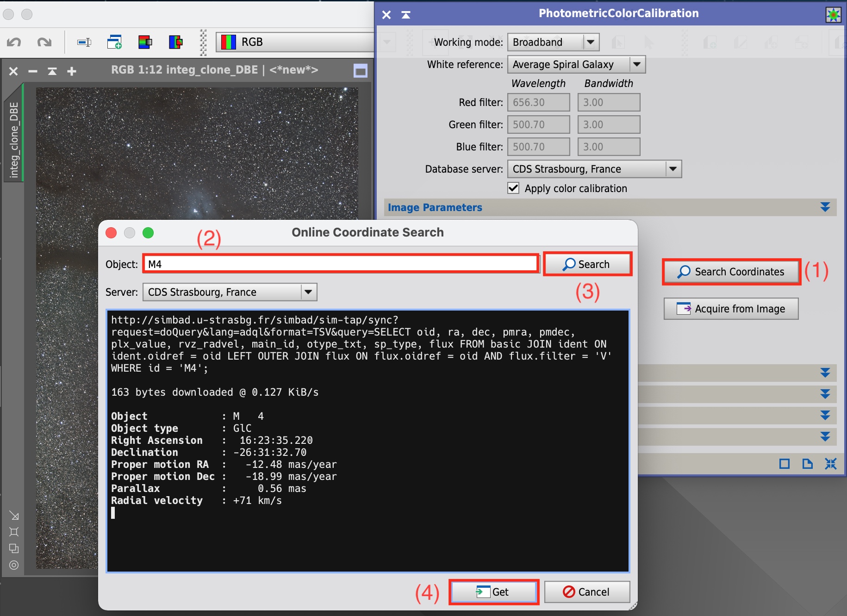
Task: Click the new image window icon
Action: point(114,42)
